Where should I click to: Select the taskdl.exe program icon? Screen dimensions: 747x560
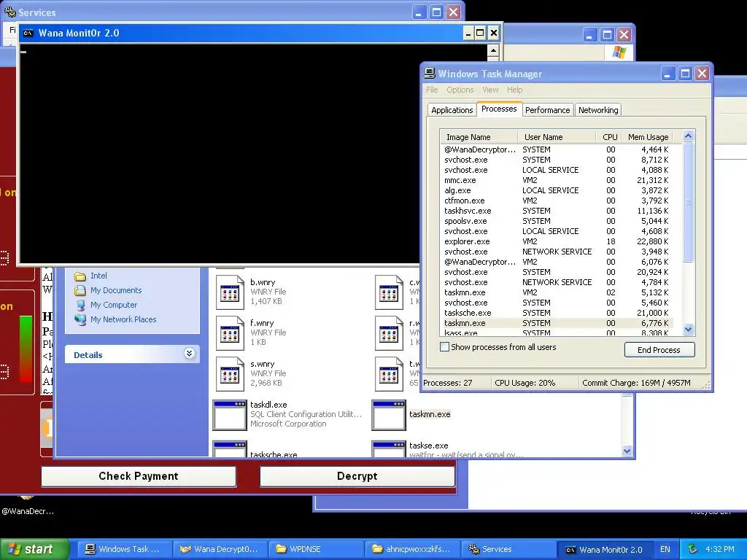click(x=230, y=415)
